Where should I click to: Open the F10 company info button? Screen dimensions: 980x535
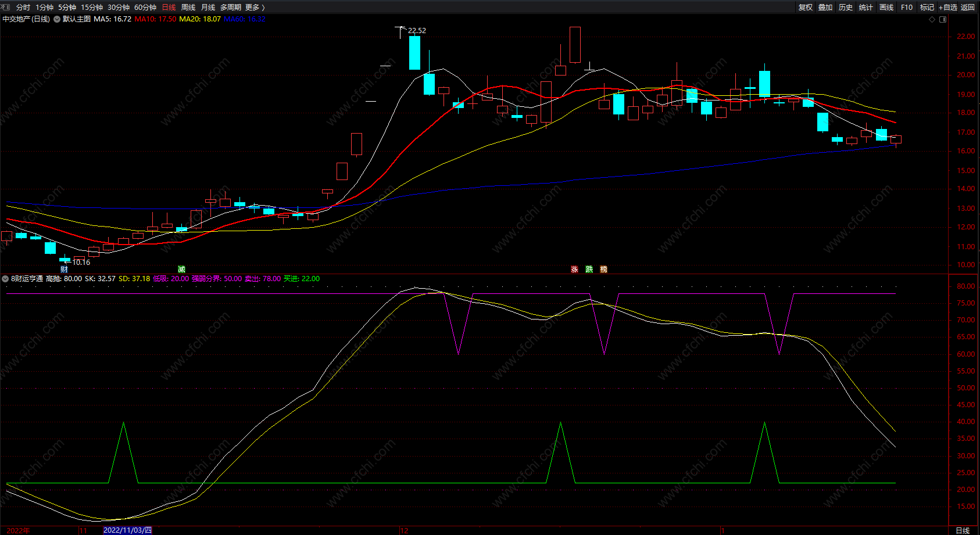point(907,8)
